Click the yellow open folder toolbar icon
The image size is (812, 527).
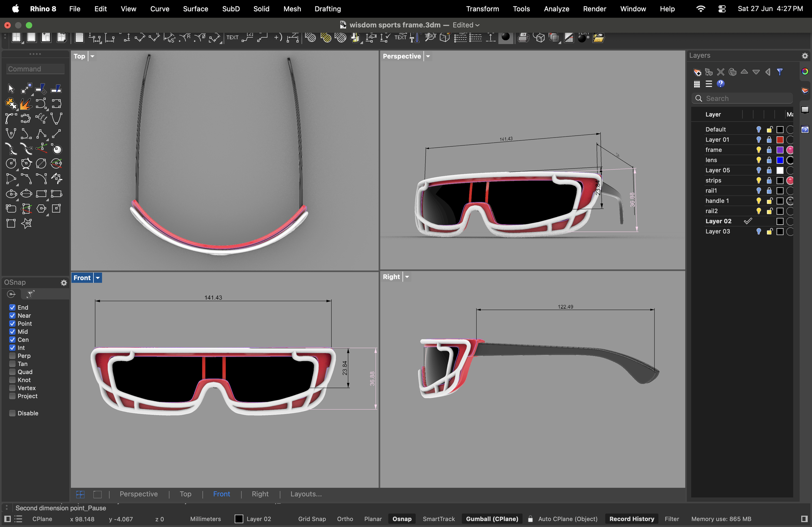click(598, 38)
